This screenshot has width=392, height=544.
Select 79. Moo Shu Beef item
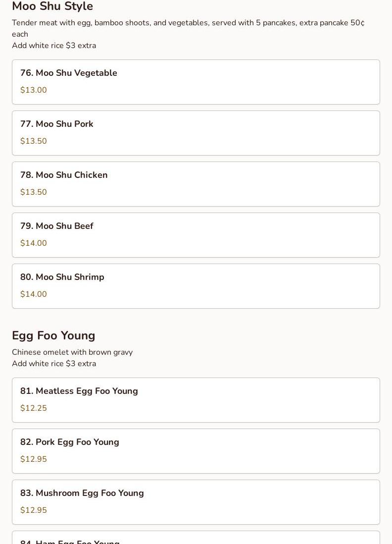click(x=196, y=235)
